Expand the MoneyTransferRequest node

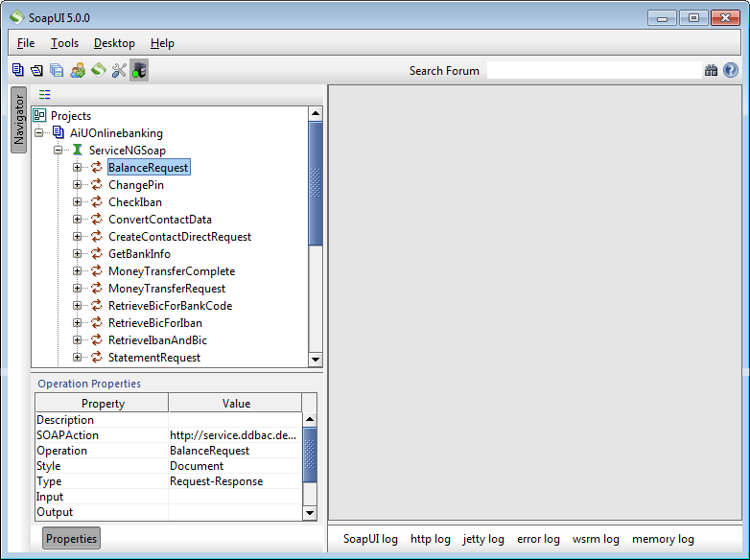[x=77, y=288]
